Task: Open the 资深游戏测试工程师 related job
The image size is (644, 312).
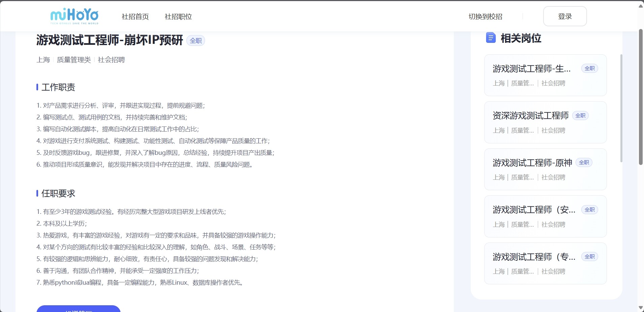Action: 530,116
